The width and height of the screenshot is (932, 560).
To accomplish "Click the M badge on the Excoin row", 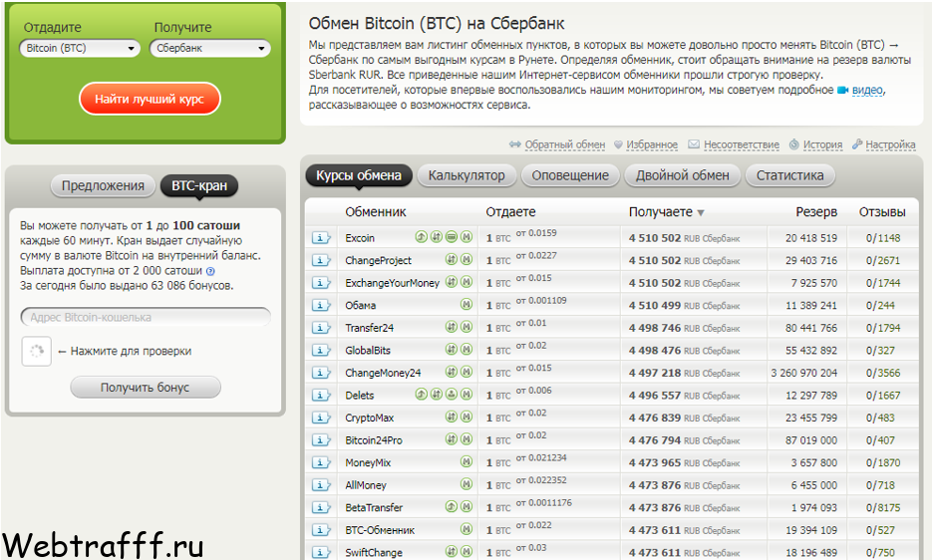I will coord(466,237).
